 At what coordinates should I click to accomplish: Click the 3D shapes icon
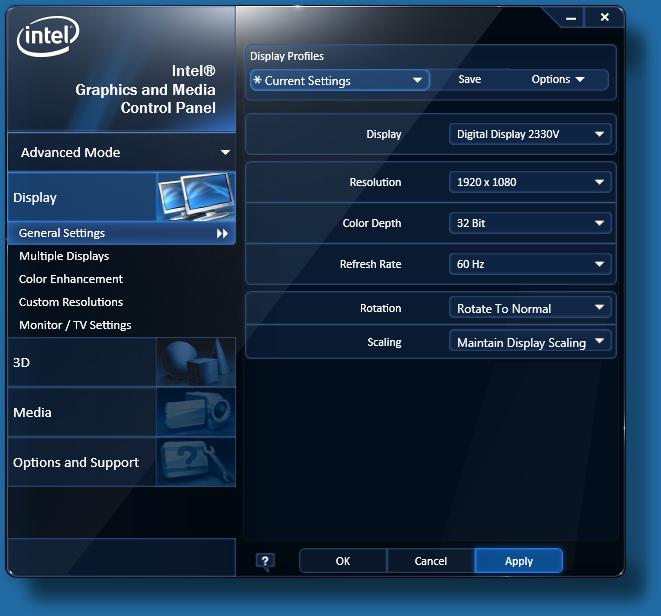click(x=196, y=362)
